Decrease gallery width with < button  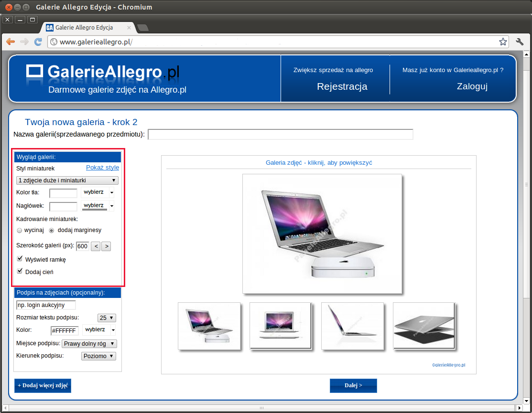tap(96, 246)
